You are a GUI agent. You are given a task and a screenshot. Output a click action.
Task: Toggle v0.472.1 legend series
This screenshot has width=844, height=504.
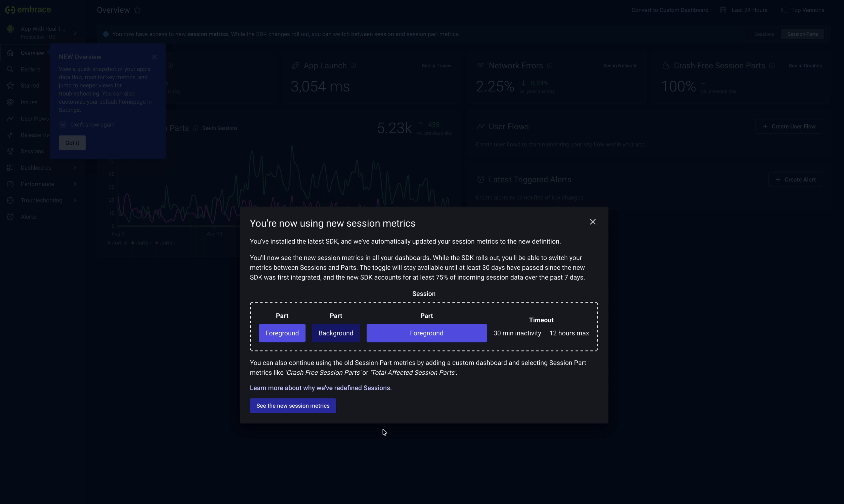pyautogui.click(x=141, y=243)
